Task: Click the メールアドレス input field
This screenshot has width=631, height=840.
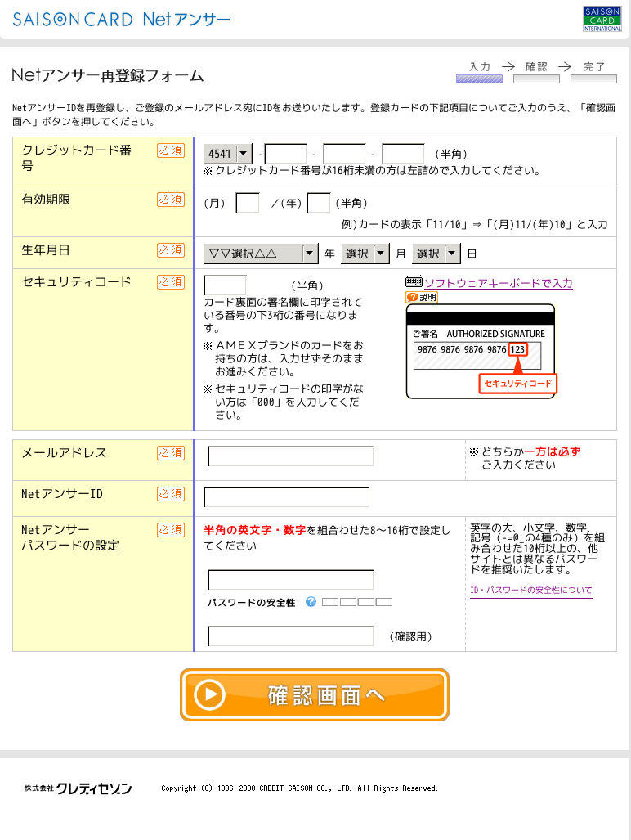Action: click(x=290, y=456)
